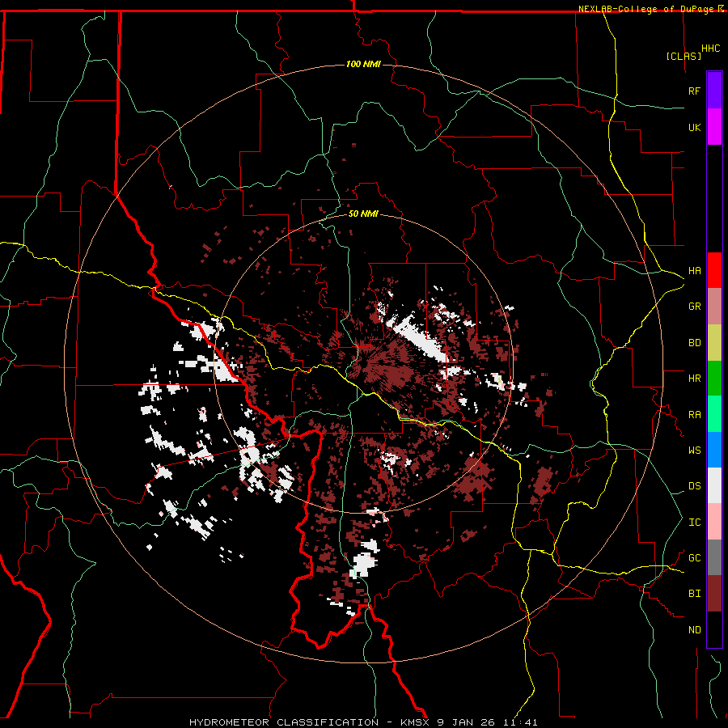Image resolution: width=728 pixels, height=728 pixels.
Task: Click the HA legend label
Action: pos(694,270)
